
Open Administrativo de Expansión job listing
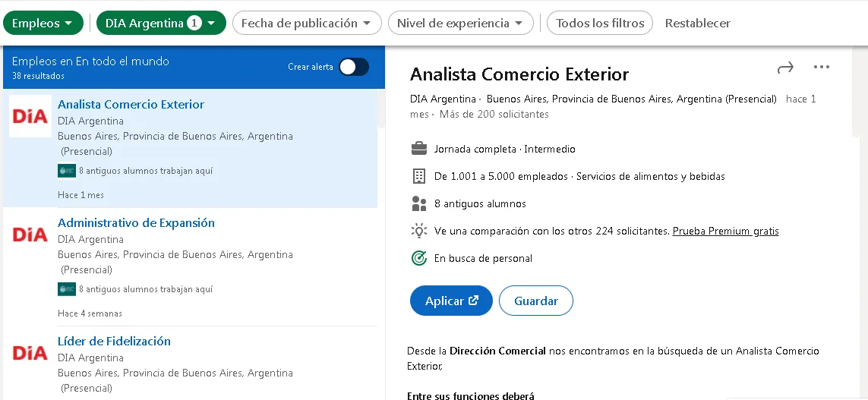tap(136, 222)
